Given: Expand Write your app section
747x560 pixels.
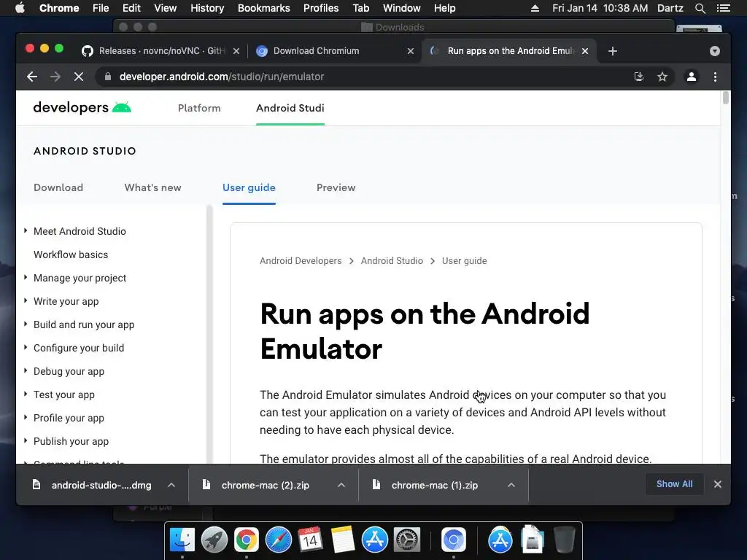Looking at the screenshot, I should point(26,301).
